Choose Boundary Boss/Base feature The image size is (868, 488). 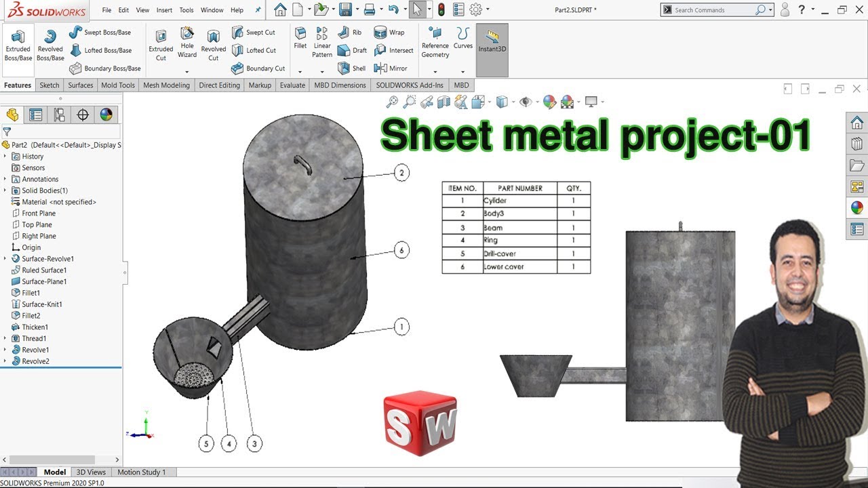104,68
